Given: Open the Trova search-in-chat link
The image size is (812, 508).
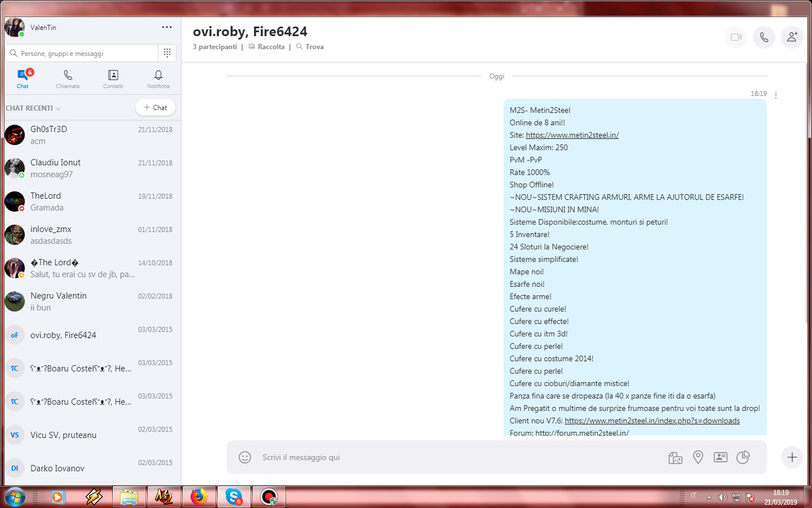Looking at the screenshot, I should coord(310,47).
